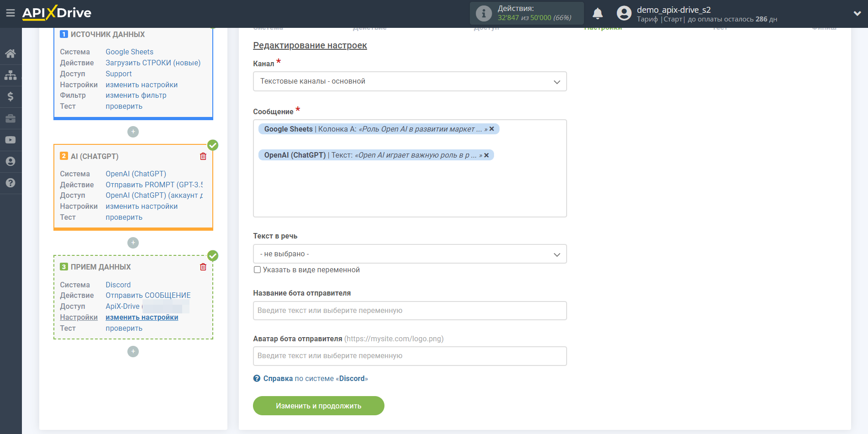The height and width of the screenshot is (434, 868).
Task: Click the ПРИЕМ ДАННЫХ block header
Action: coord(101,267)
